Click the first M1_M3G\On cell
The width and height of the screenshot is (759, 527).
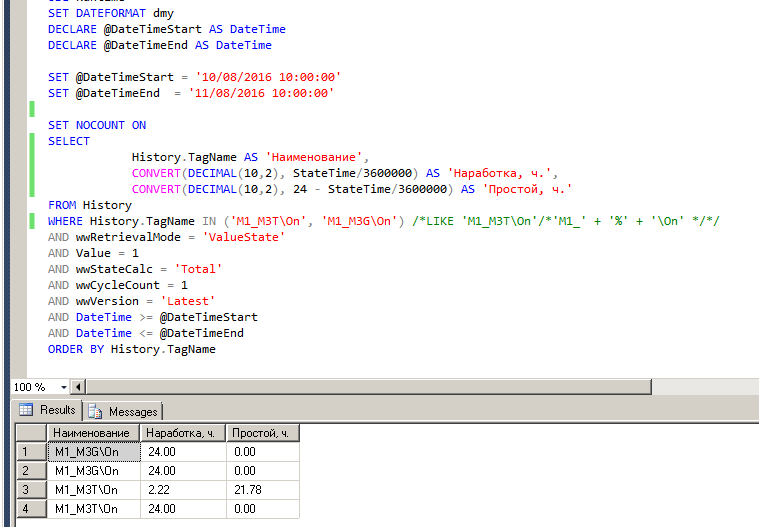[93, 452]
